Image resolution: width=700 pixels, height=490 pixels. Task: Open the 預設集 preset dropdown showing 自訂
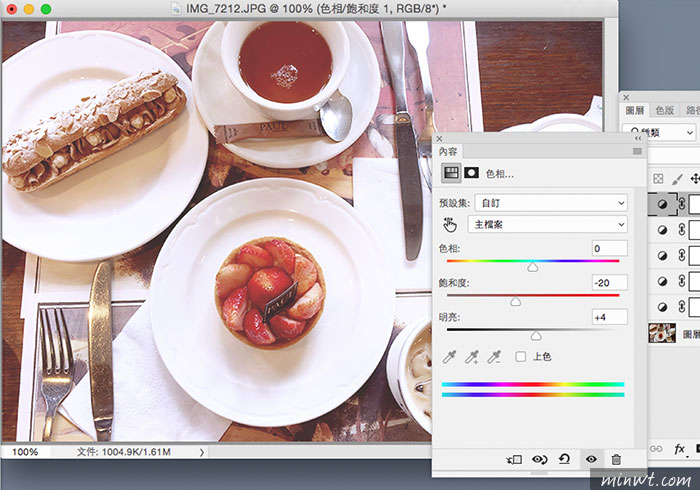pos(551,203)
